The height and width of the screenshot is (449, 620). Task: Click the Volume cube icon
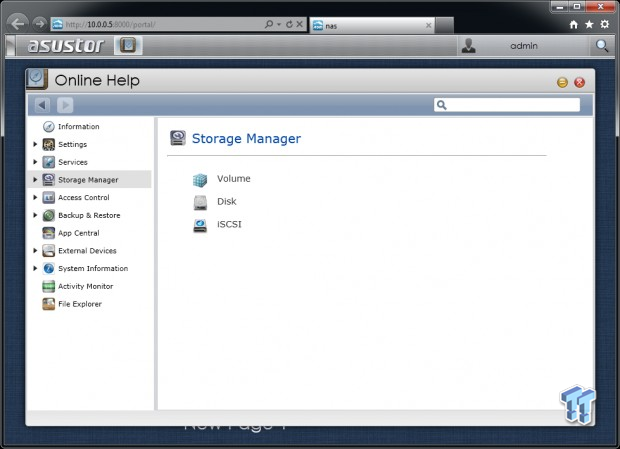click(x=200, y=180)
